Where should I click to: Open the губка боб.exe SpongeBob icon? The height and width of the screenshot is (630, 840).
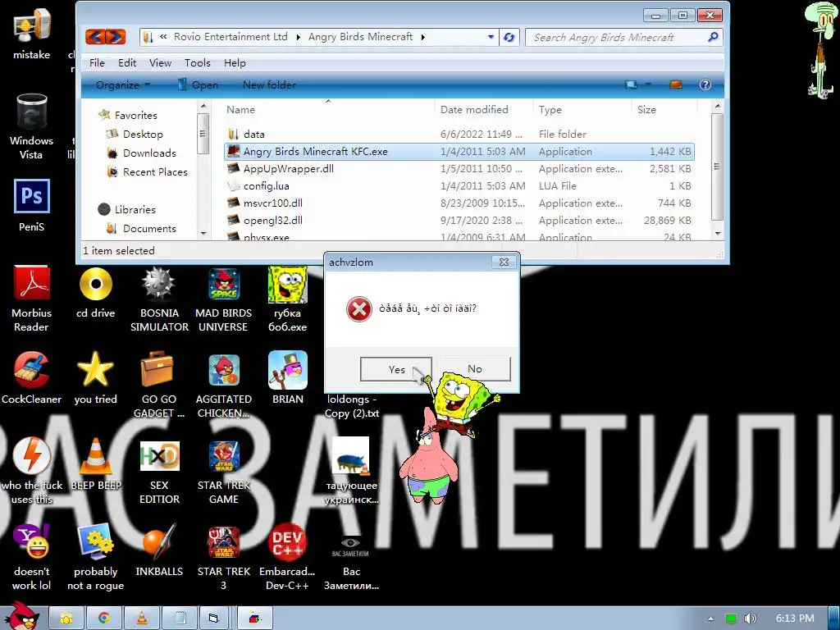pyautogui.click(x=288, y=299)
